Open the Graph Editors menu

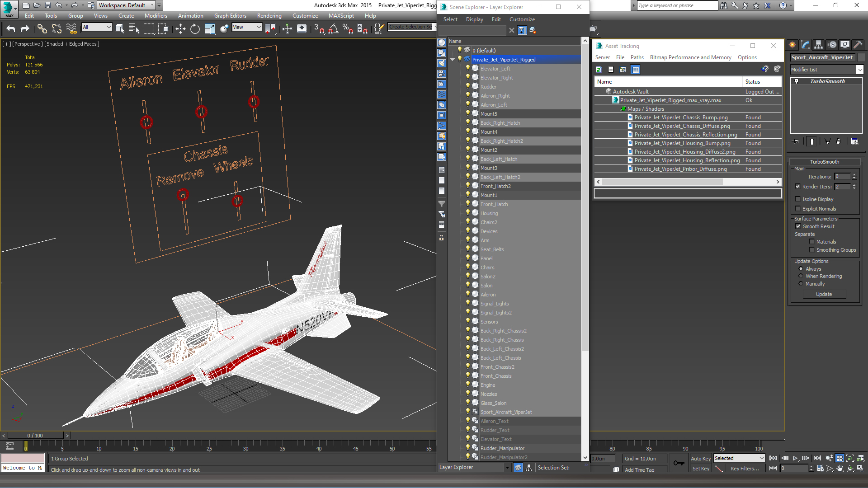[x=230, y=16]
